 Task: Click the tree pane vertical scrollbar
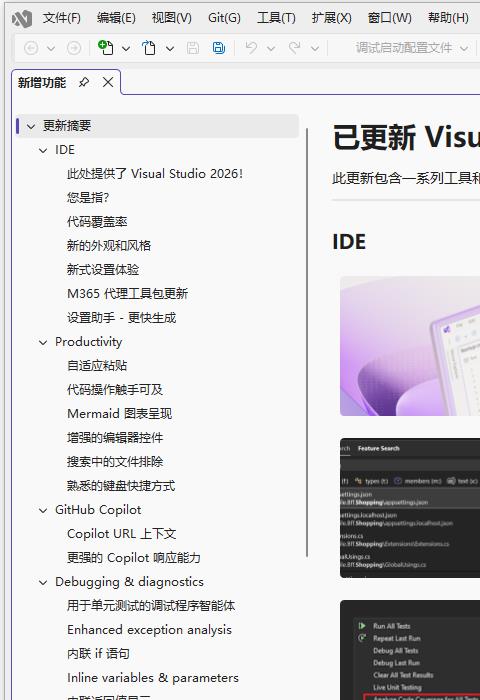(x=307, y=342)
